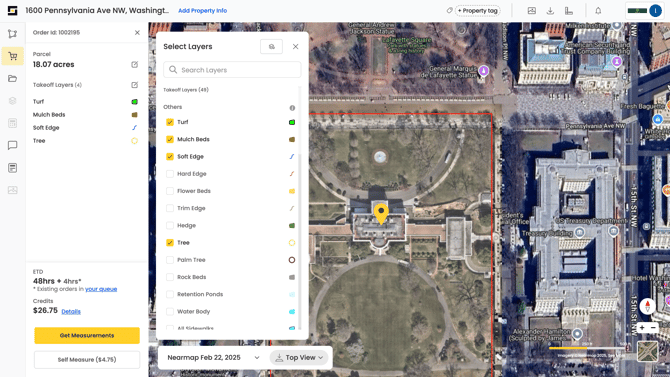Open the chat comments icon in sidebar
Viewport: 670px width, 377px height.
click(12, 145)
